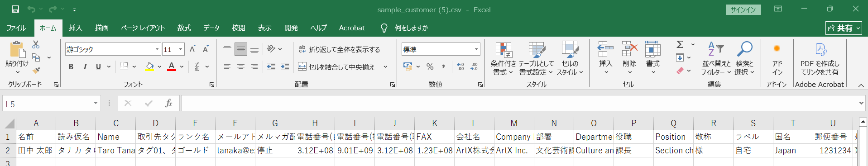Viewport: 868px width, 166px height.
Task: Switch to the データ tab
Action: (x=211, y=28)
